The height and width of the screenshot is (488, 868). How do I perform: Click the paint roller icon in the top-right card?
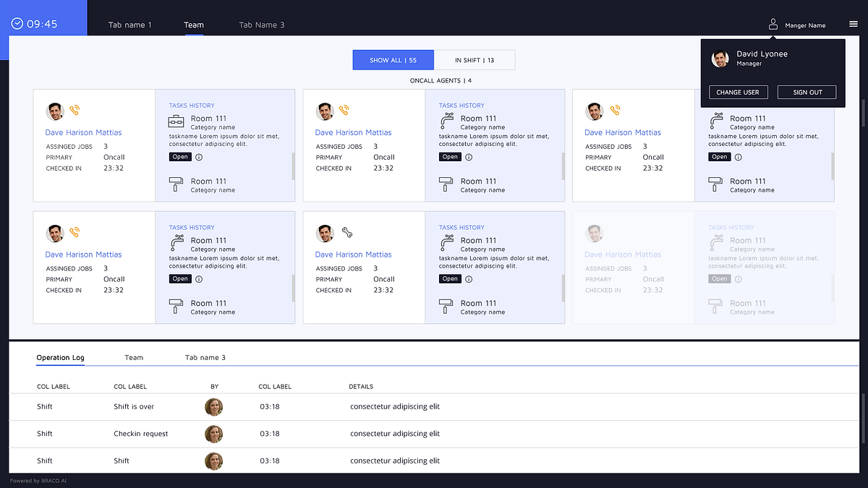click(715, 185)
